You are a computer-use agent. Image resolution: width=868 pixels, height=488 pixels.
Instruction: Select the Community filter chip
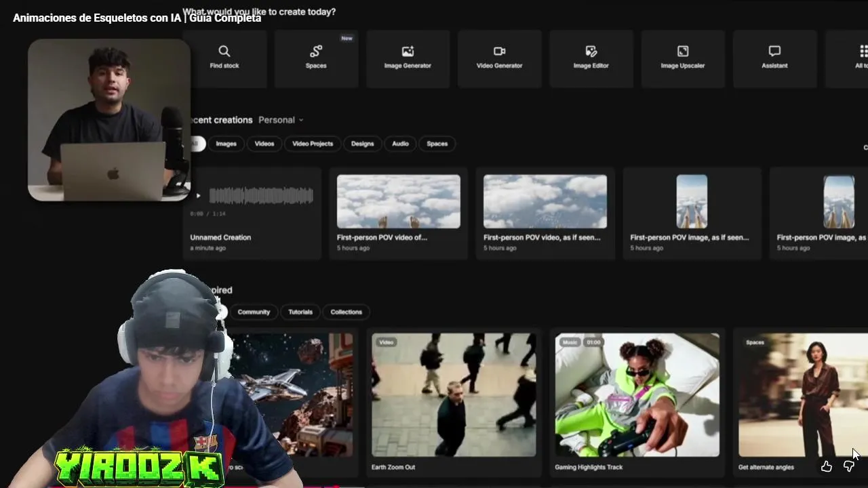tap(254, 312)
